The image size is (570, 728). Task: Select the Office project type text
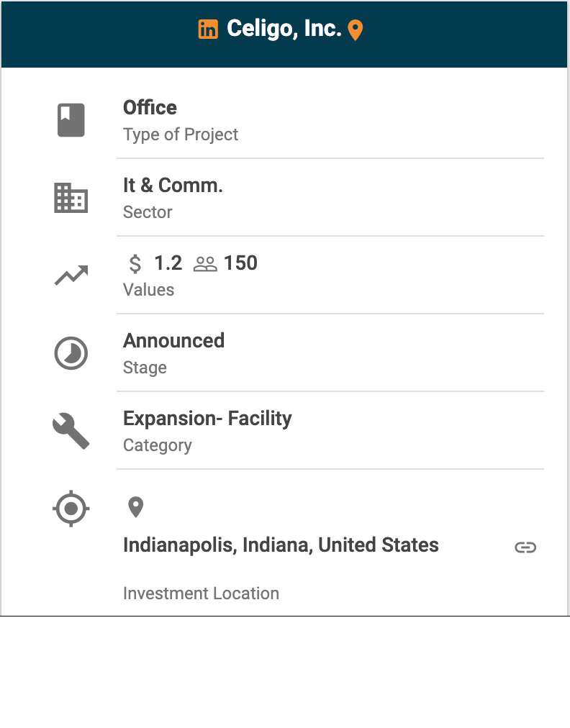[x=150, y=108]
